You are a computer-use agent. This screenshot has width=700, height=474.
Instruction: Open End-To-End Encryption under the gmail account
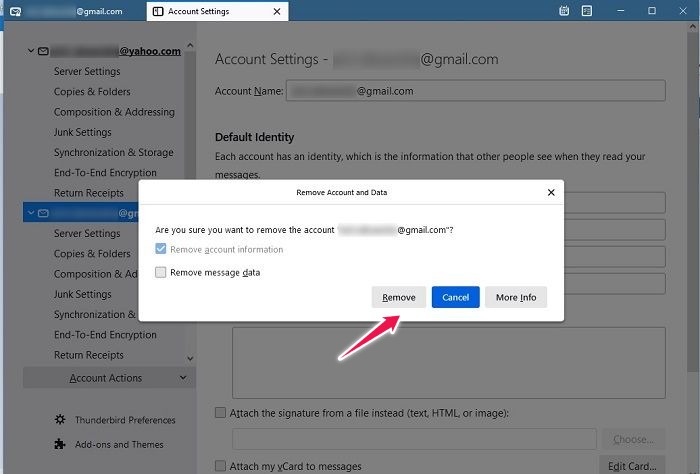pyautogui.click(x=105, y=335)
